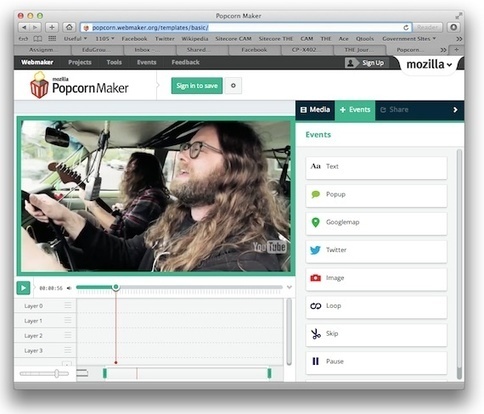Add a Googlemap event
484x414 pixels.
pos(376,224)
